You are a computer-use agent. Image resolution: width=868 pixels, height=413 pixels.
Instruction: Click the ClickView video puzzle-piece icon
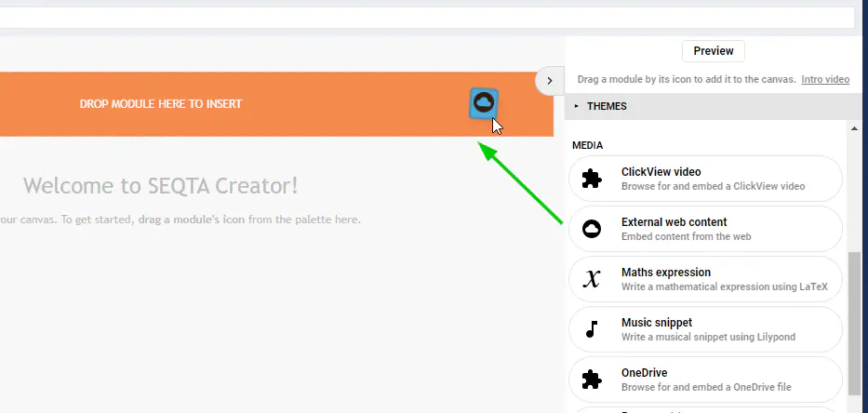click(x=592, y=179)
